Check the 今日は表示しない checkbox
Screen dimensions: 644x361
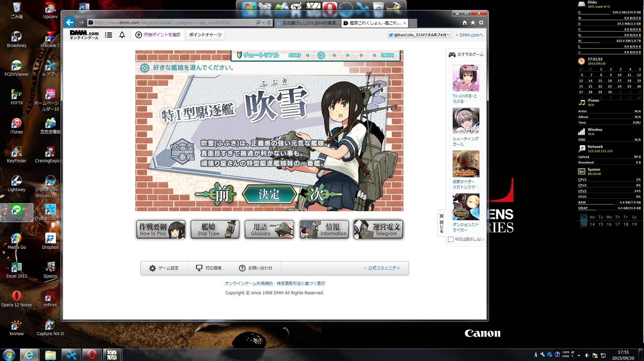click(451, 239)
